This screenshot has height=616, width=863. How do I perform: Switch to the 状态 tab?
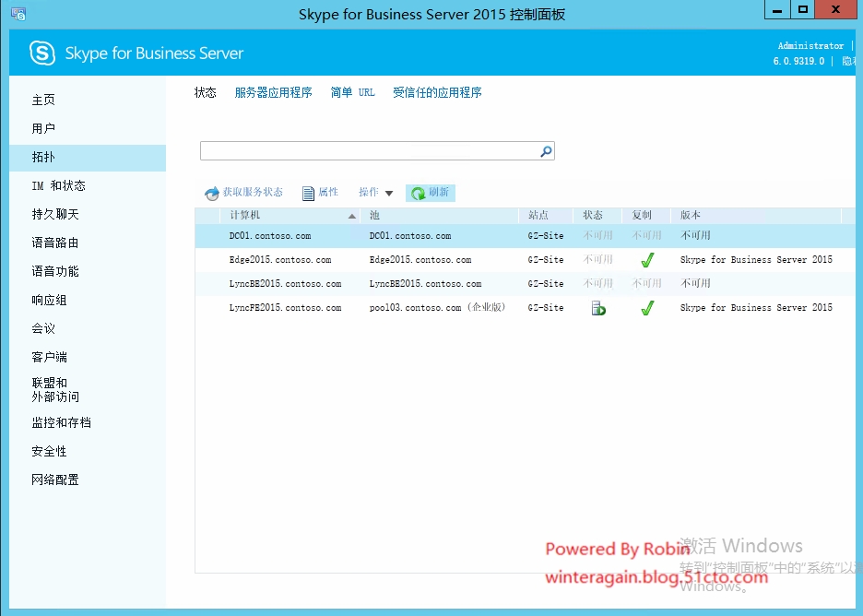(206, 92)
